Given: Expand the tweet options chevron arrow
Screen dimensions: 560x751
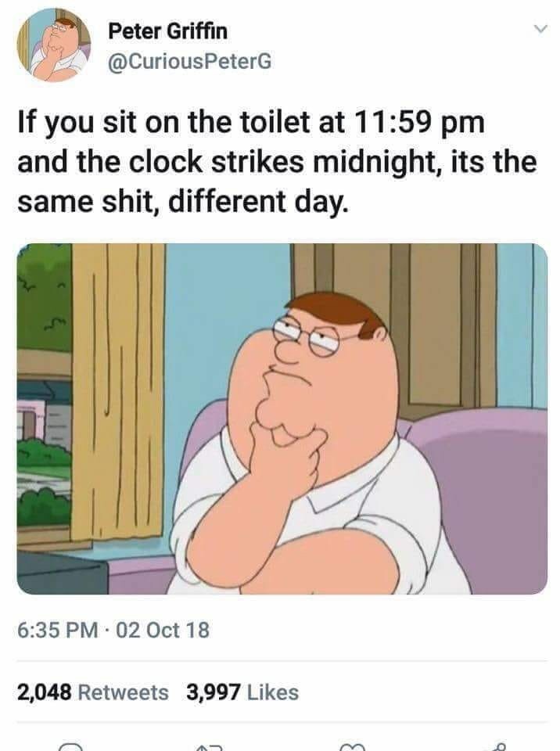Looking at the screenshot, I should point(540,30).
